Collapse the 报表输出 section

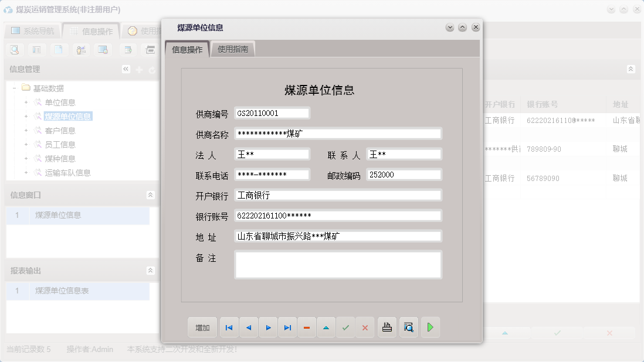pyautogui.click(x=151, y=271)
